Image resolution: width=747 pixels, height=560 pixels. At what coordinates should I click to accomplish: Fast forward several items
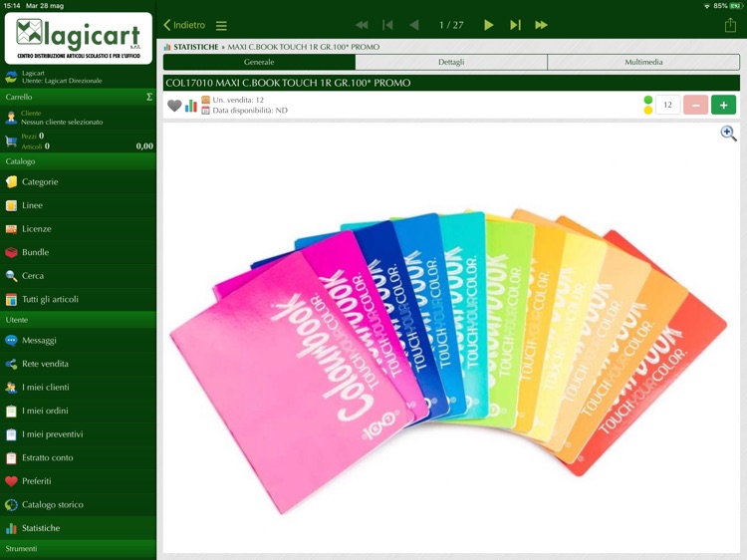click(x=541, y=25)
